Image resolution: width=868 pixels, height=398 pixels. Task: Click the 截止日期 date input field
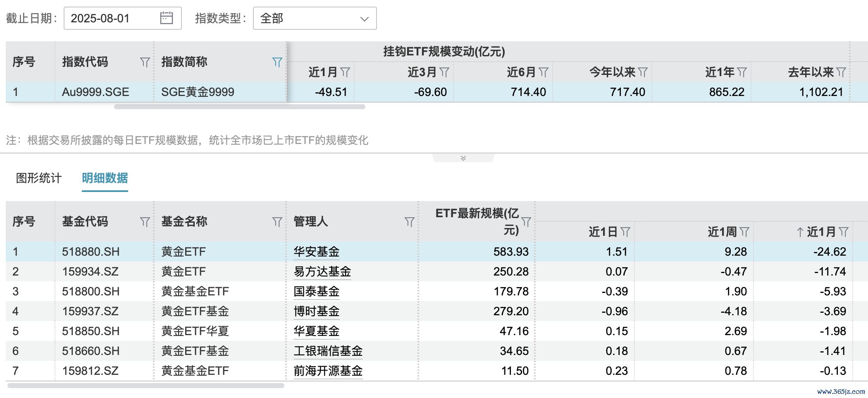[112, 18]
